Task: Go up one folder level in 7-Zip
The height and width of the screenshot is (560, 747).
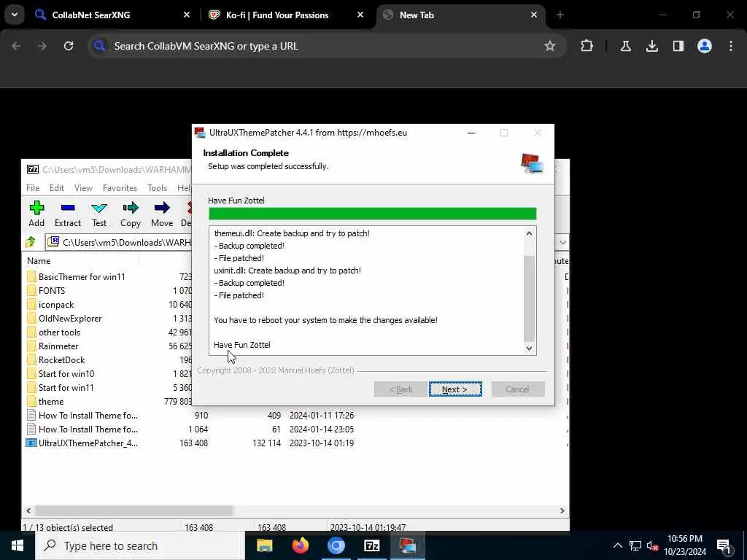Action: (x=31, y=242)
